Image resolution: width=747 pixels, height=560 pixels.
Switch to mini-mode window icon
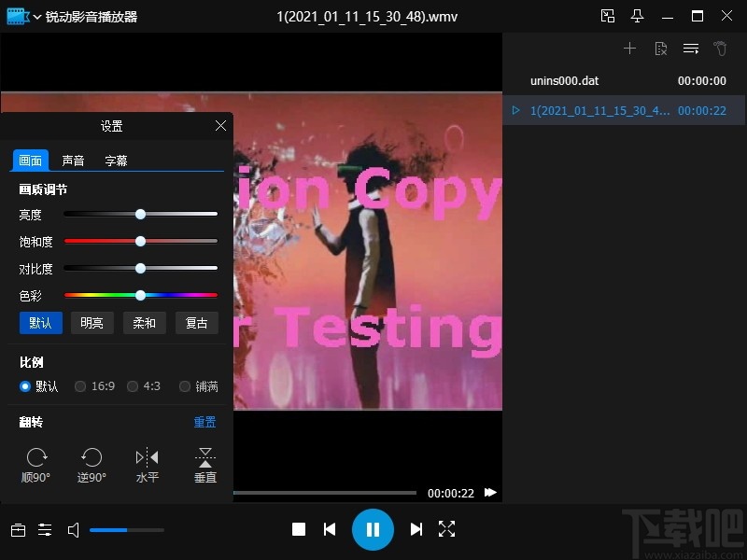tap(608, 16)
